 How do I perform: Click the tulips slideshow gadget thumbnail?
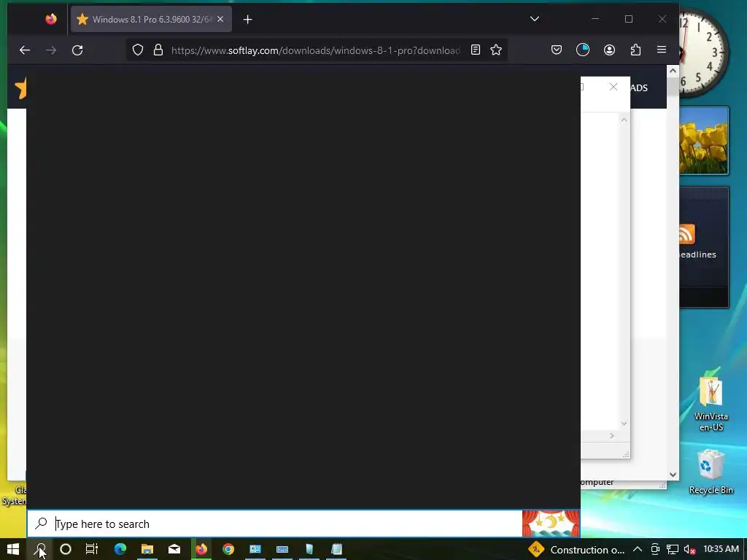pos(704,141)
